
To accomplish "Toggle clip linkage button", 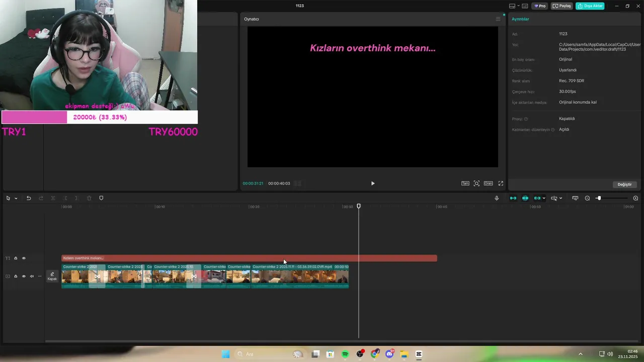I will (537, 198).
